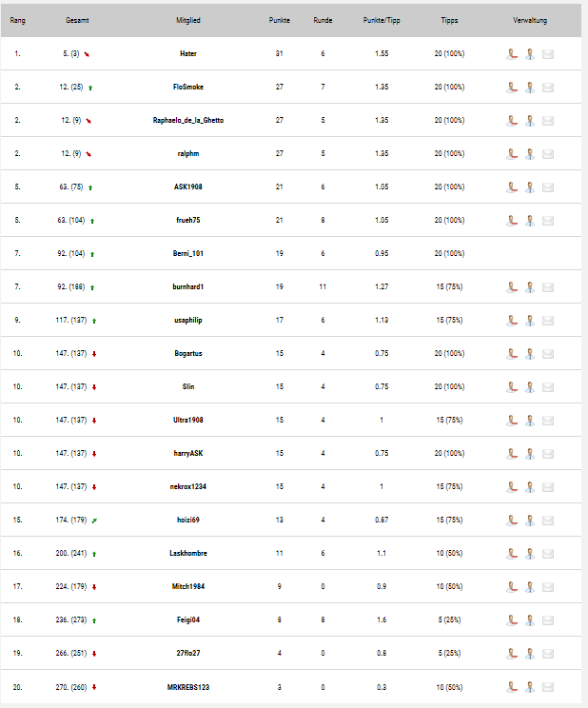588x708 pixels.
Task: Click the envelope icon for hoizi69
Action: [548, 521]
